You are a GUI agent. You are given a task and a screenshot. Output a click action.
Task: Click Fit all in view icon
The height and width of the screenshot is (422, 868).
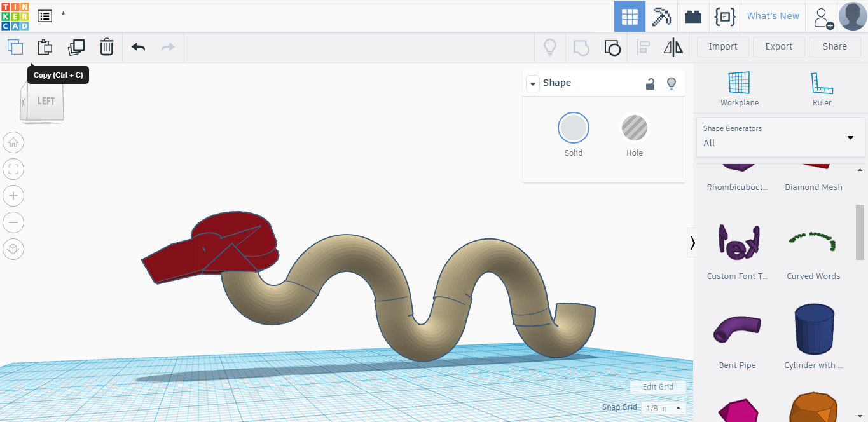[13, 169]
